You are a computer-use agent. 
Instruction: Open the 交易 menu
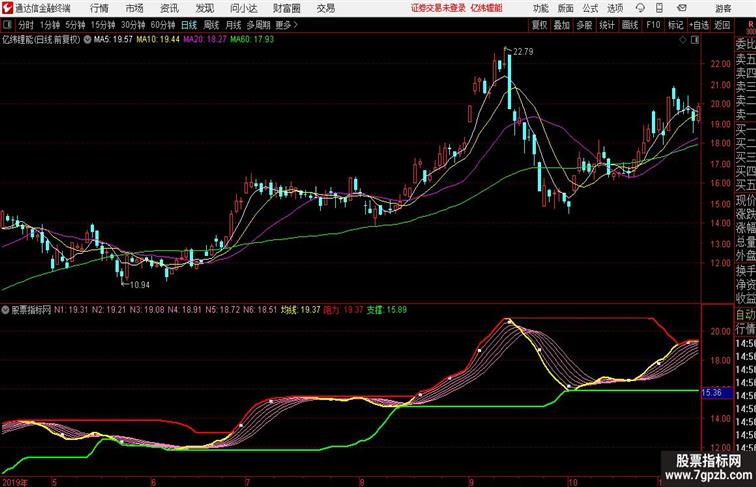[x=325, y=8]
